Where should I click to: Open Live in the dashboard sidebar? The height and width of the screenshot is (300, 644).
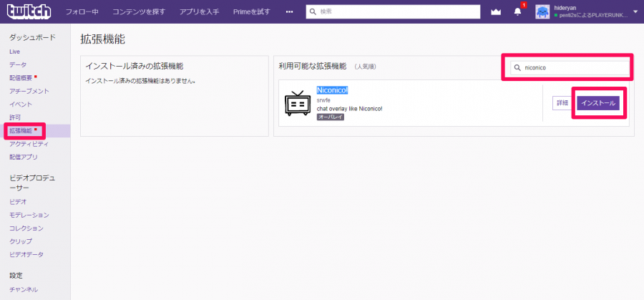coord(15,52)
